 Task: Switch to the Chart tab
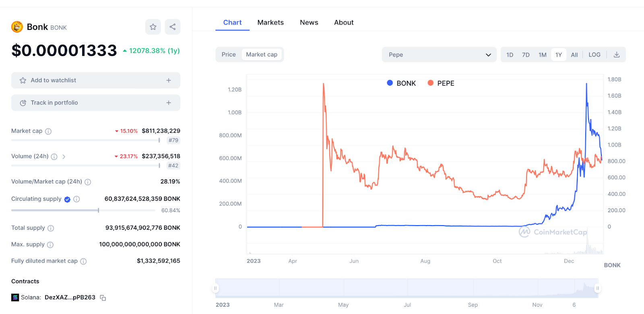tap(232, 23)
